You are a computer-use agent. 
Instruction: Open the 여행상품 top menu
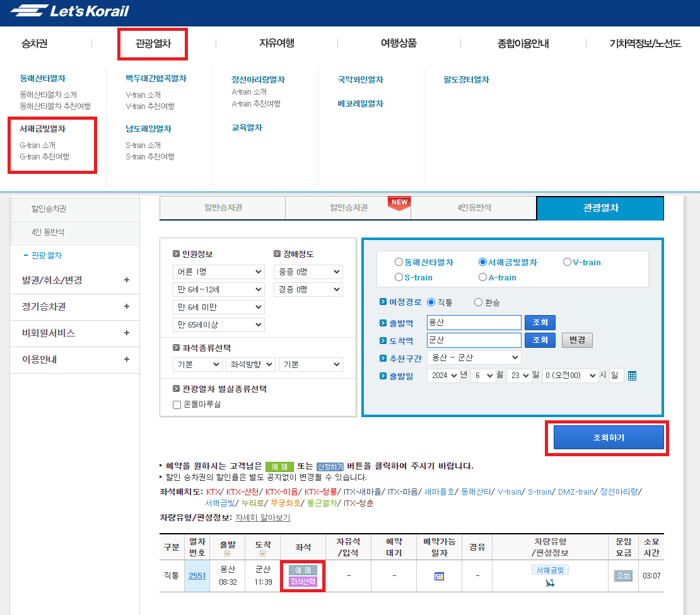pos(399,43)
